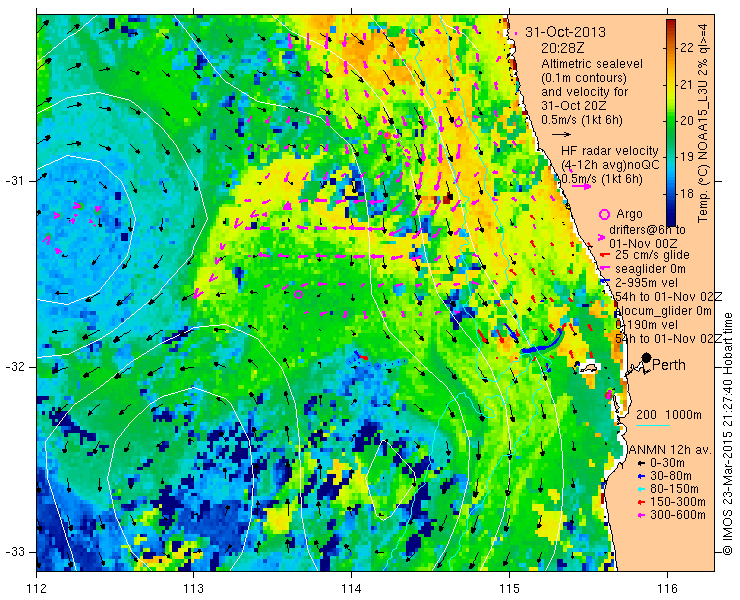This screenshot has width=740, height=600.
Task: Select the 'ANMN 12h av.' heading
Action: tap(672, 450)
